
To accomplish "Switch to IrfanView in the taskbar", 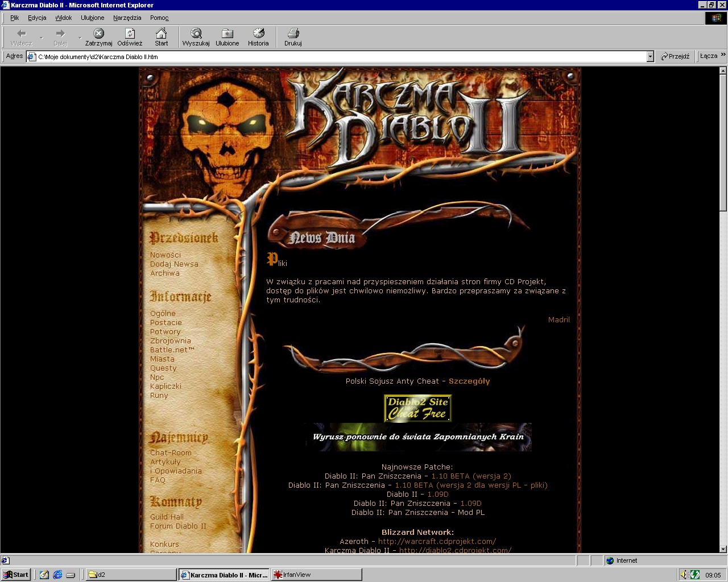I will pos(316,575).
